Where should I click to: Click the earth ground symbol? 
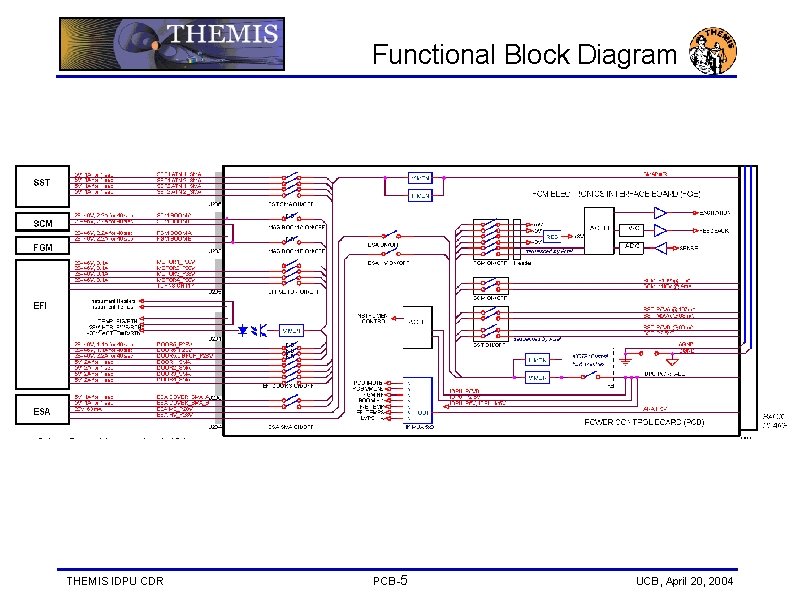(626, 360)
